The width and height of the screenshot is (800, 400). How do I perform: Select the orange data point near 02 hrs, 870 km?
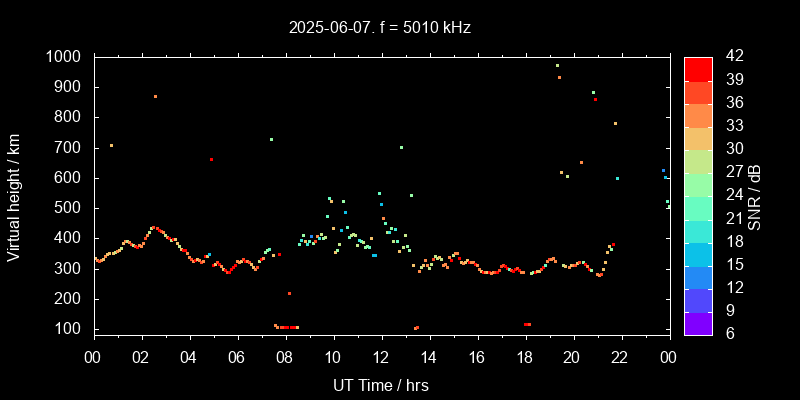click(x=155, y=97)
